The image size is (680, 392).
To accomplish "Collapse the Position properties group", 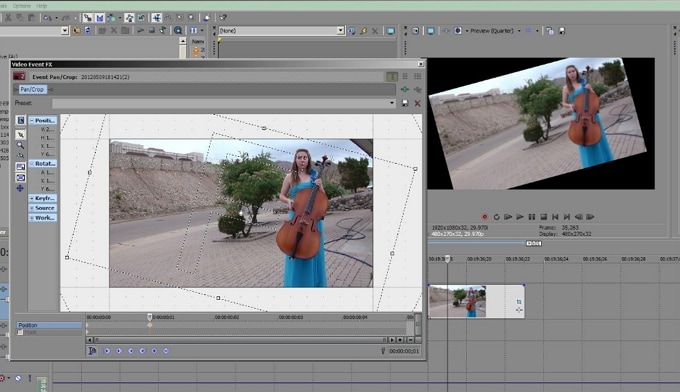I will tap(32, 120).
